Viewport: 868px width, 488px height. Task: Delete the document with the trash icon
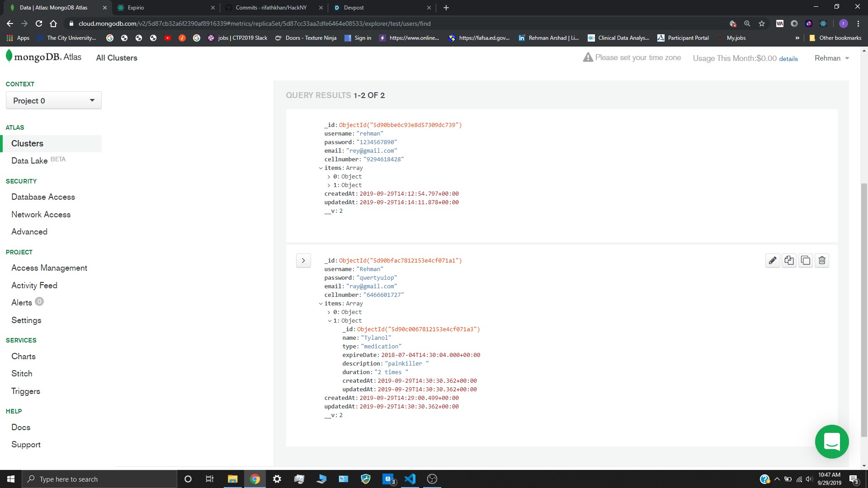click(x=822, y=260)
